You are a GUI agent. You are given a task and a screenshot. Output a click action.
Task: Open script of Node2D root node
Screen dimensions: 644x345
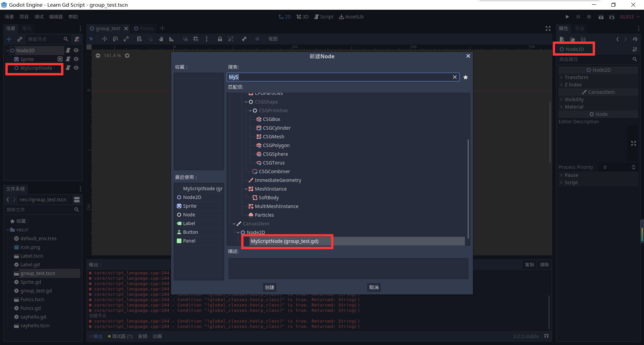[68, 50]
